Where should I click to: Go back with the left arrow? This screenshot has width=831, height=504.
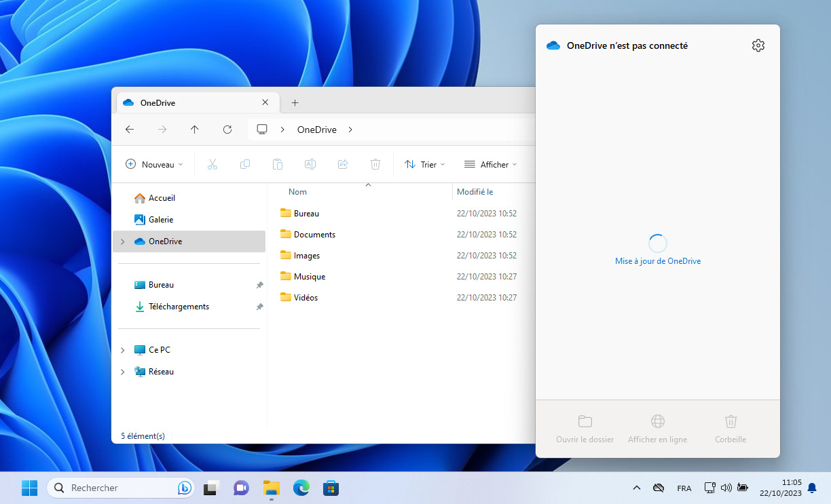pyautogui.click(x=130, y=130)
